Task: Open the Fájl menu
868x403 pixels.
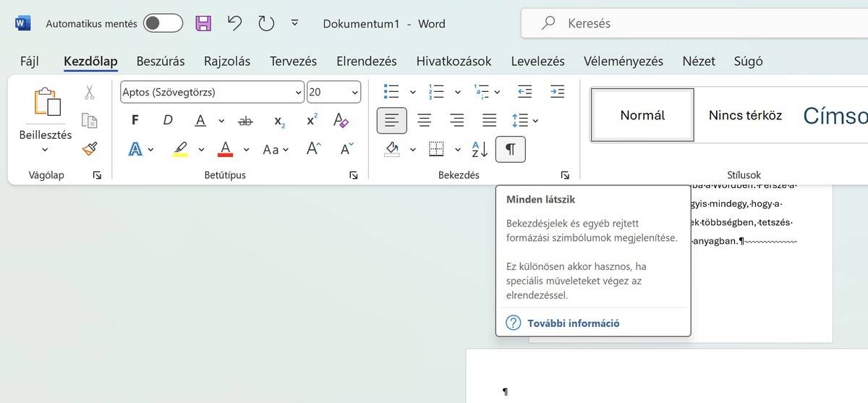Action: 30,61
